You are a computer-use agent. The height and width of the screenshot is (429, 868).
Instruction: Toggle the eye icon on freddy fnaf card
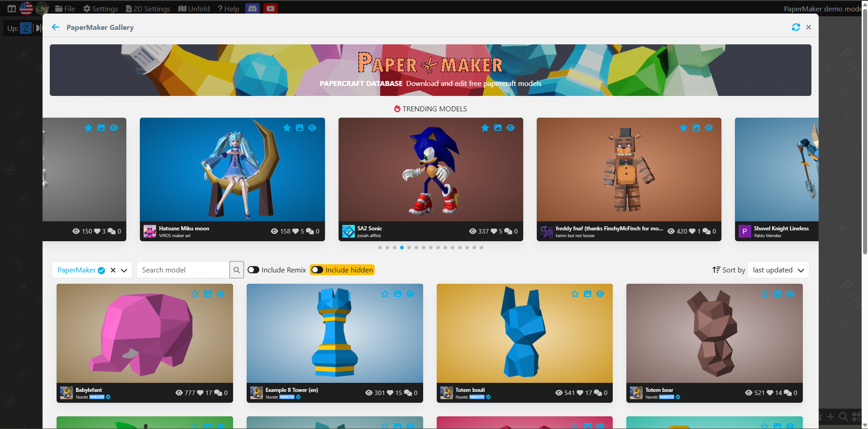(x=709, y=128)
